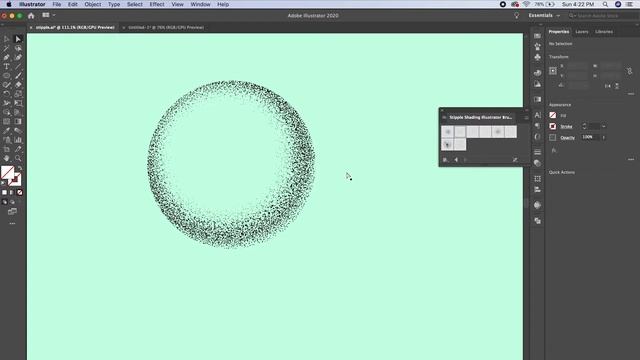Select the Zoom tool
The image size is (640, 360).
(18, 158)
